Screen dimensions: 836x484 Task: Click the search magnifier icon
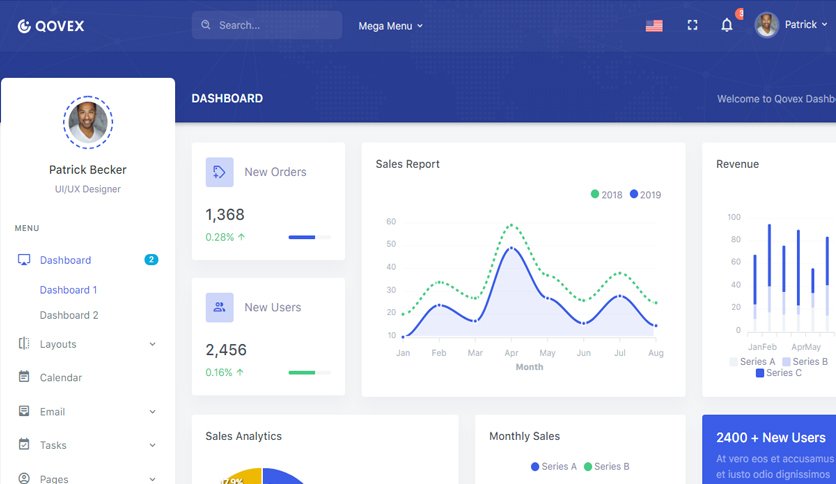tap(206, 25)
